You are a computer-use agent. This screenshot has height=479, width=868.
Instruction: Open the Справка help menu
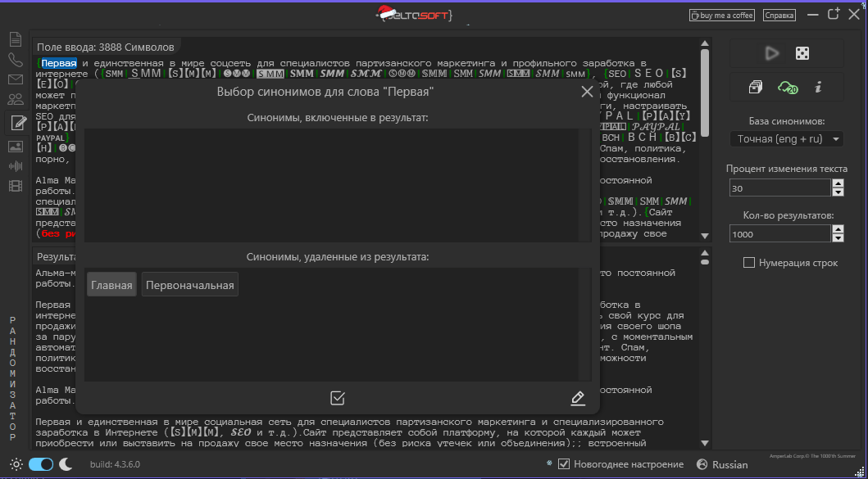(x=778, y=14)
